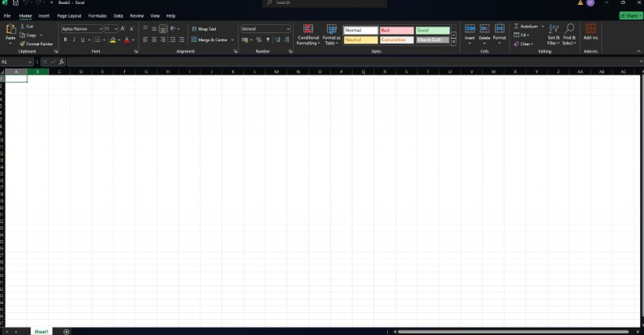The height and width of the screenshot is (335, 644).
Task: Open Sort & Filter options
Action: (553, 34)
